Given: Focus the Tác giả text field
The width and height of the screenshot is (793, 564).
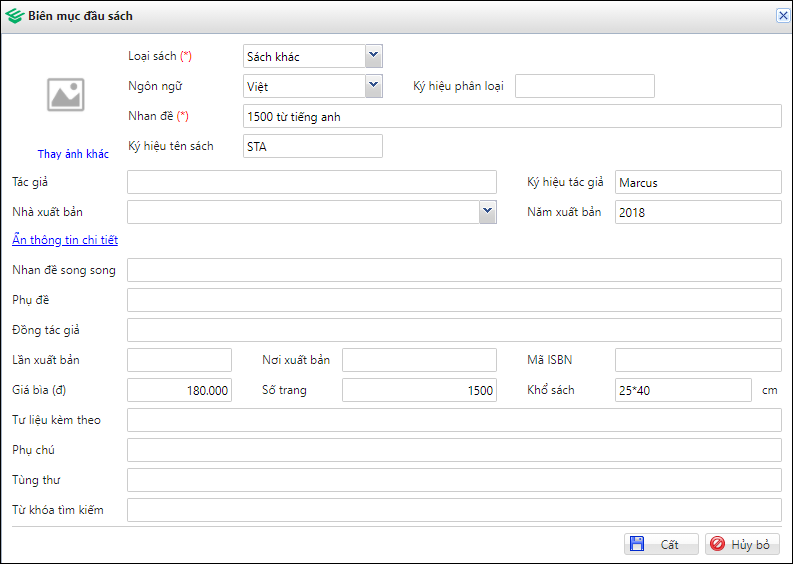Looking at the screenshot, I should [x=311, y=182].
